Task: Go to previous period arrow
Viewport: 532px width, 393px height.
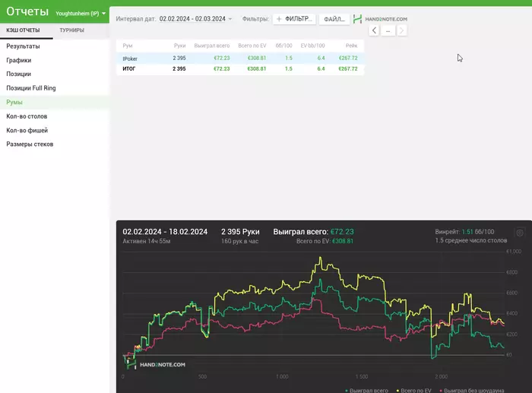Action: click(374, 30)
